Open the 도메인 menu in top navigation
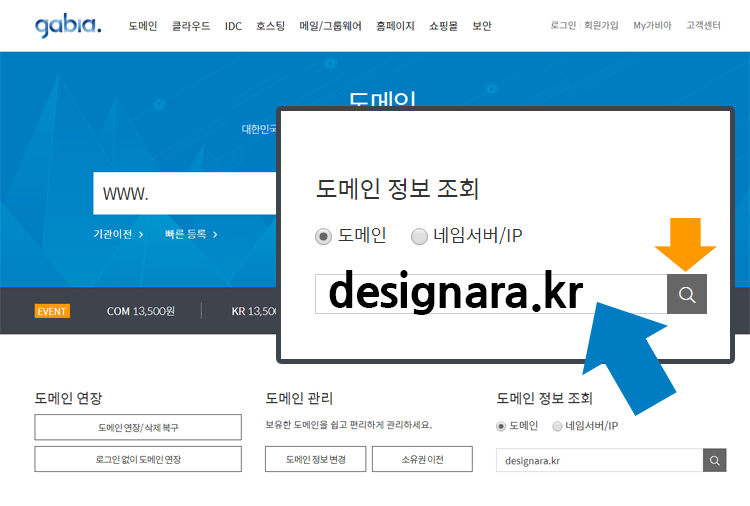 coord(143,26)
